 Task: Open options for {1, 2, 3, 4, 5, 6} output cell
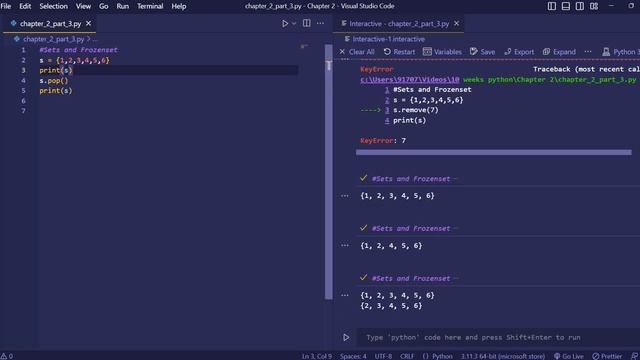[345, 196]
